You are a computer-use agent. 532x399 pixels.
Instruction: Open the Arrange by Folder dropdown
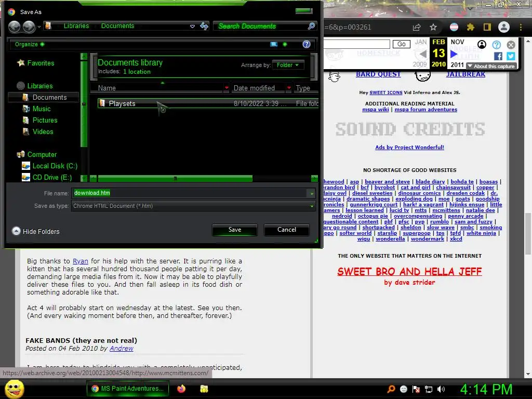(288, 65)
